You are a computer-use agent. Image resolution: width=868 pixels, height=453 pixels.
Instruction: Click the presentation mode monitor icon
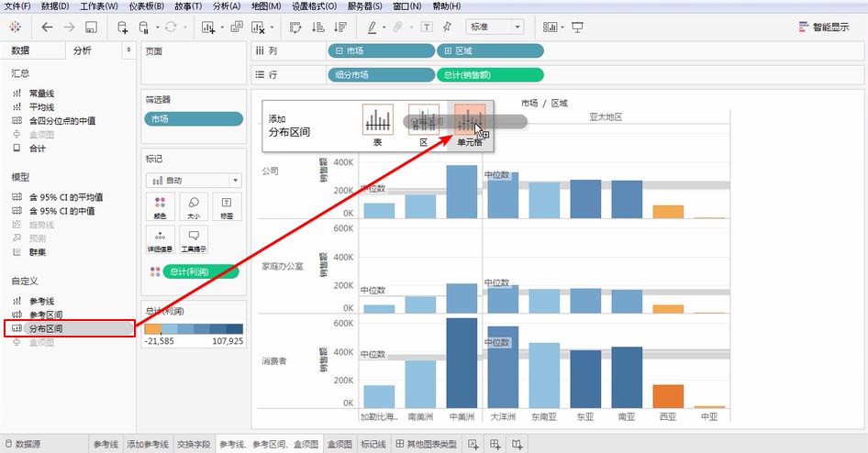578,28
